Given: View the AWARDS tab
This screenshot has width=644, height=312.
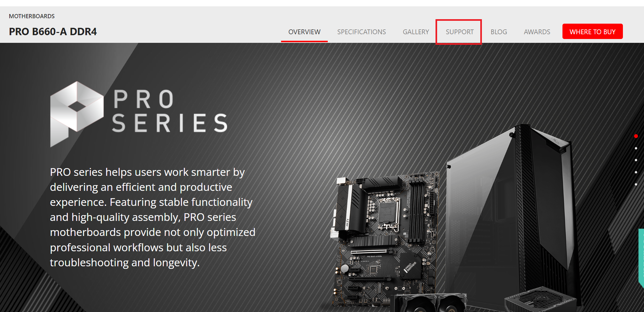Looking at the screenshot, I should (x=537, y=32).
